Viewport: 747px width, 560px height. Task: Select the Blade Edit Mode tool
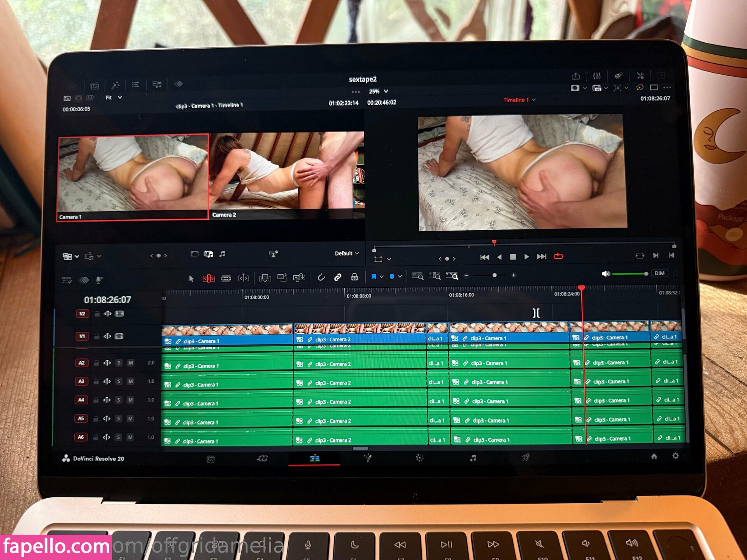click(x=226, y=278)
